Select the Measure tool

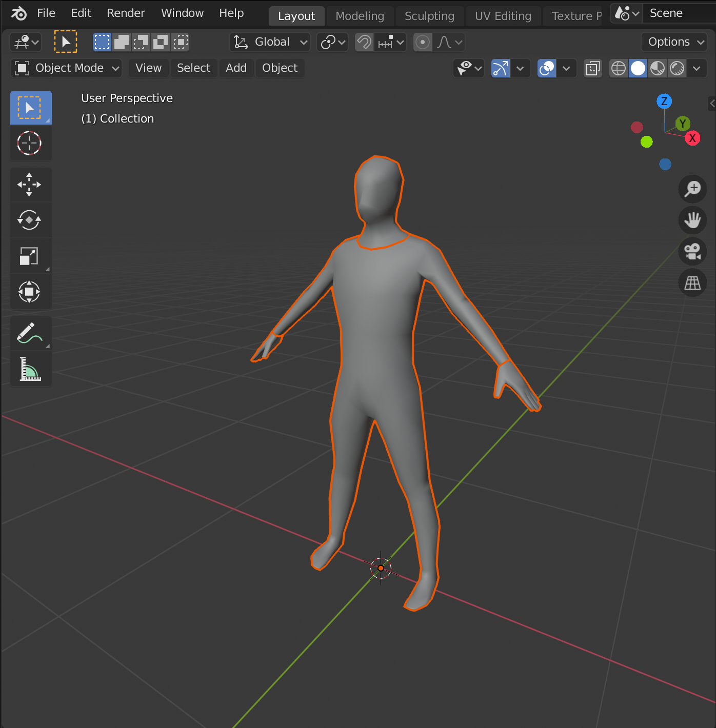pos(29,369)
